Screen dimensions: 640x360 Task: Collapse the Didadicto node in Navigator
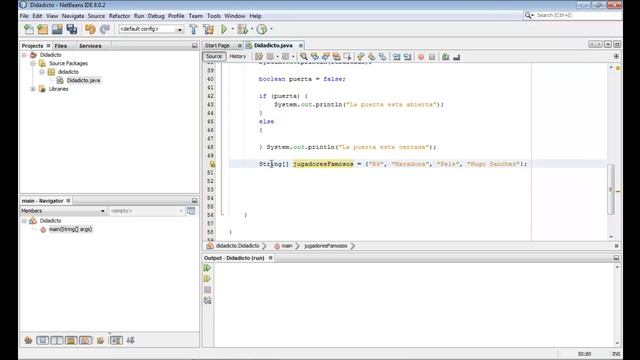click(x=24, y=220)
